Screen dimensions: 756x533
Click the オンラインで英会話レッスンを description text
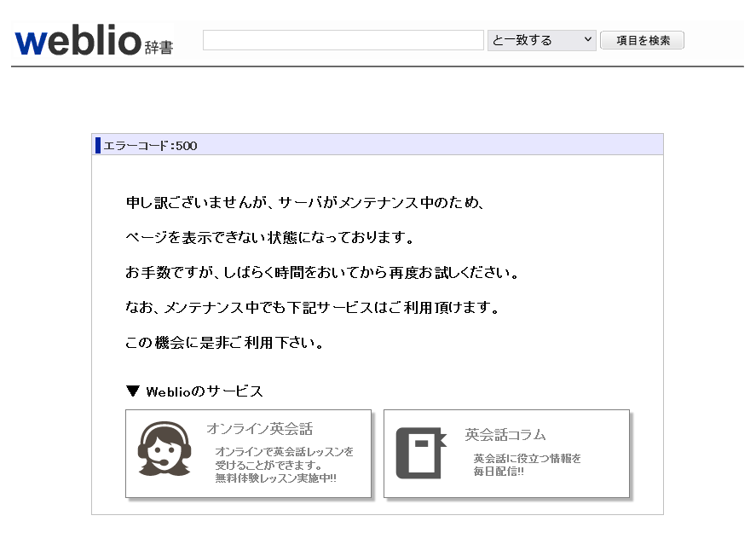point(284,451)
